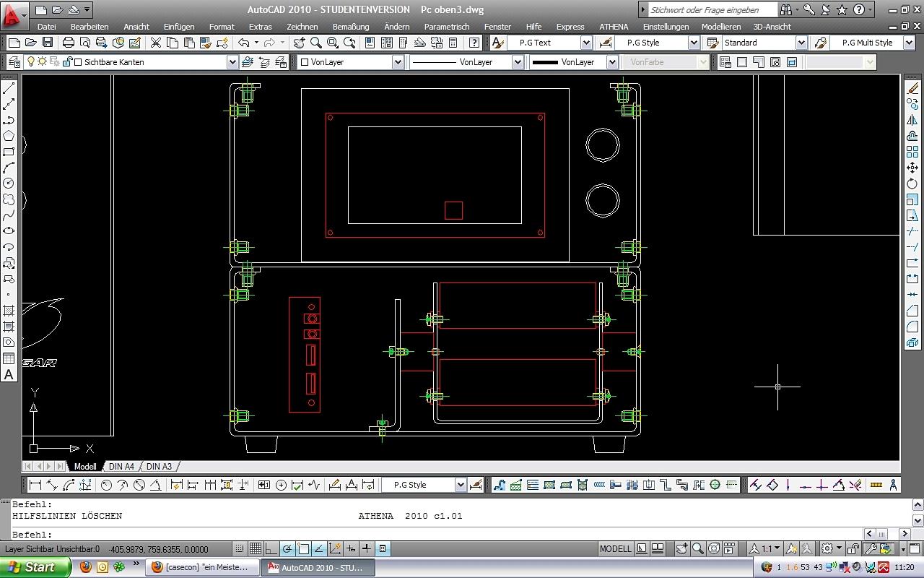Screen dimensions: 924x578
Task: Click the Erase tool icon
Action: [912, 88]
